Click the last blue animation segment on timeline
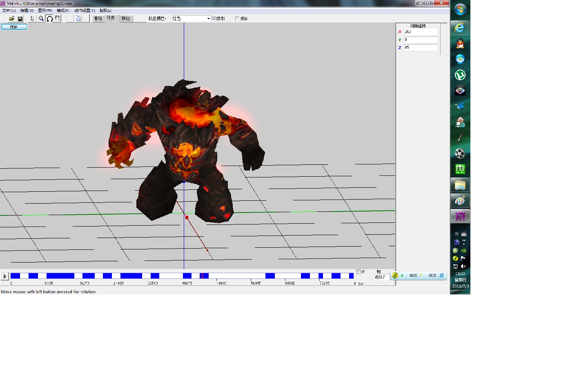588x368 pixels. point(351,276)
